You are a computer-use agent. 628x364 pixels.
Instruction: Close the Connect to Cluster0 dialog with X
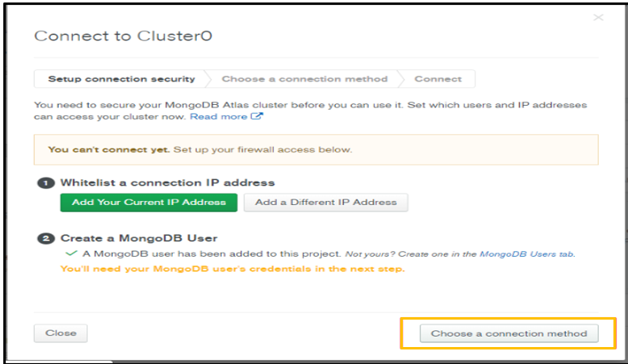(598, 17)
